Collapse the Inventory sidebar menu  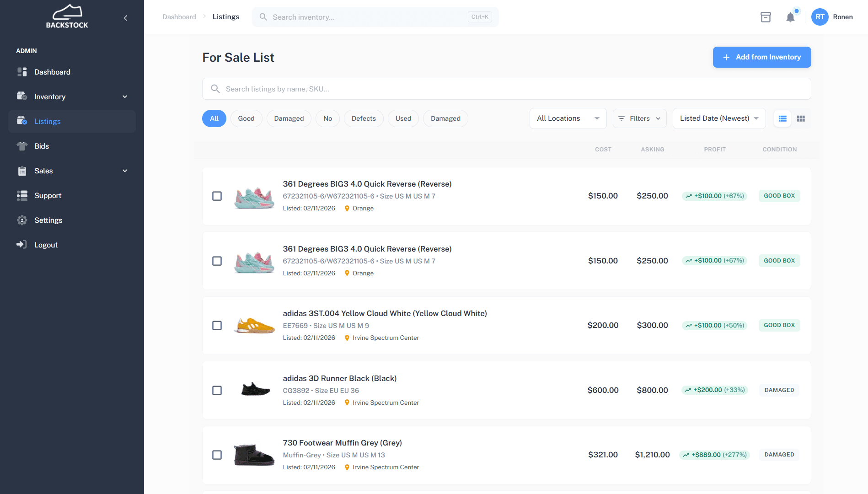coord(124,97)
